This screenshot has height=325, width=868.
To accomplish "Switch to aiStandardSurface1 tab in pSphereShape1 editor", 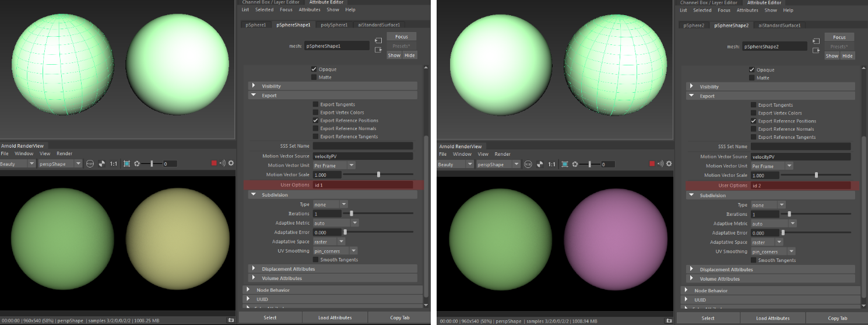I will point(379,25).
